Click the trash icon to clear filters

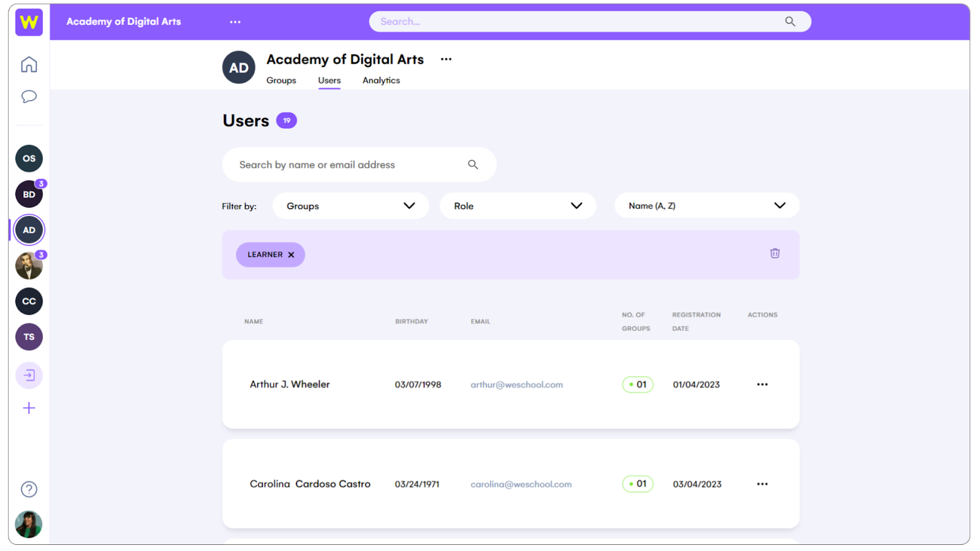[x=775, y=253]
